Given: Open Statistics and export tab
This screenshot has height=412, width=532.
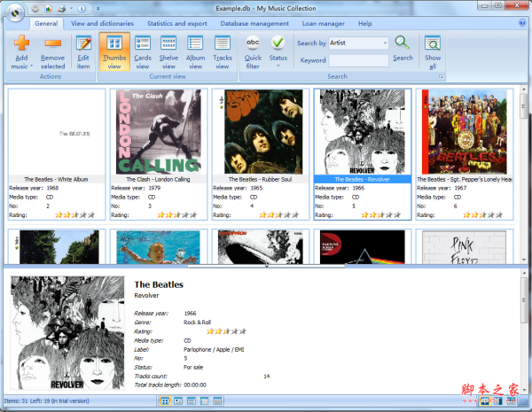Looking at the screenshot, I should coord(177,23).
